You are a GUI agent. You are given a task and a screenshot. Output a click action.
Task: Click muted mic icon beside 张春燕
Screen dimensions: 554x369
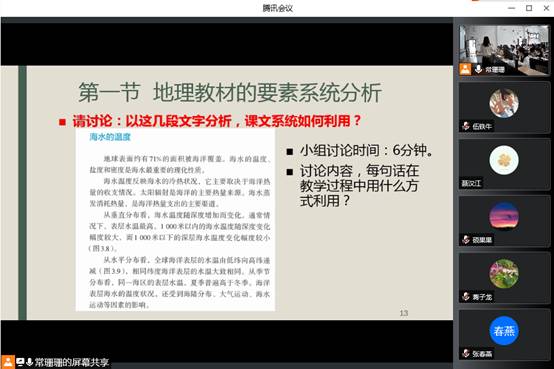466,353
